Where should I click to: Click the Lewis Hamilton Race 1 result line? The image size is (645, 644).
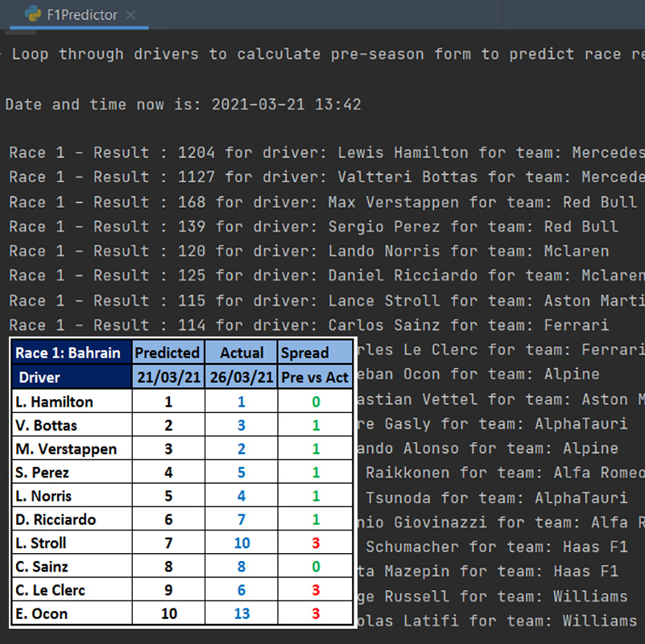click(x=322, y=153)
